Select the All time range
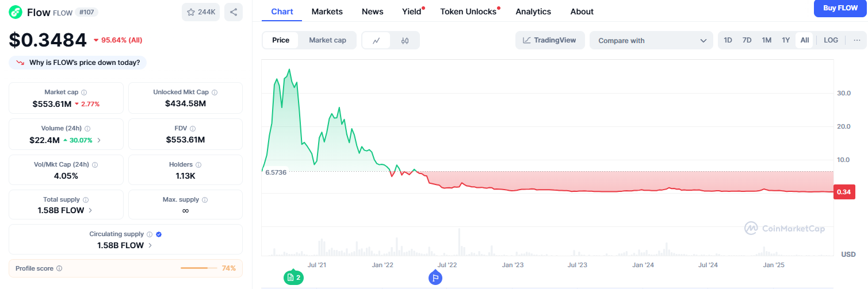Viewport: 868px width, 289px height. pos(804,40)
